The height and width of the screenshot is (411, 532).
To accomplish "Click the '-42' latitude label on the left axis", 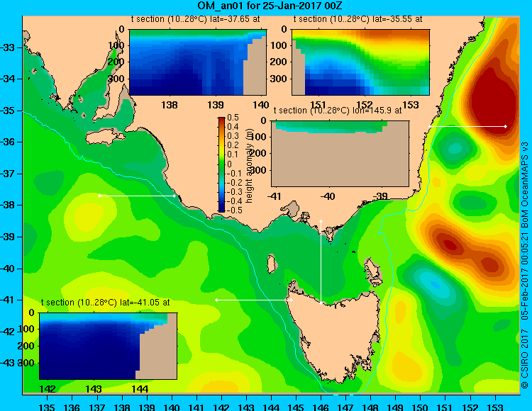I will [x=7, y=332].
